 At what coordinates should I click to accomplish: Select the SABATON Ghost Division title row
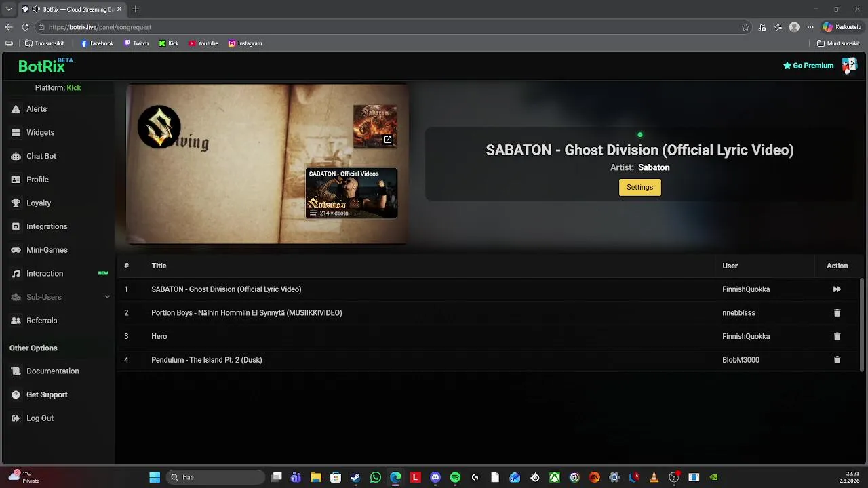tap(226, 289)
